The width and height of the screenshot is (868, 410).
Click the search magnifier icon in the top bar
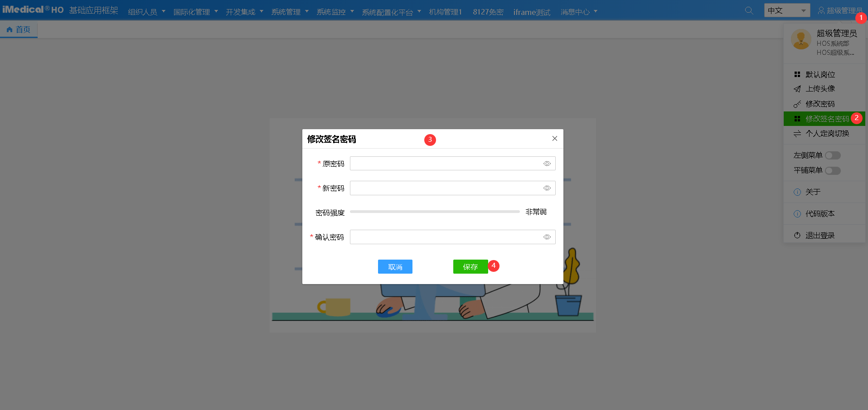tap(749, 10)
